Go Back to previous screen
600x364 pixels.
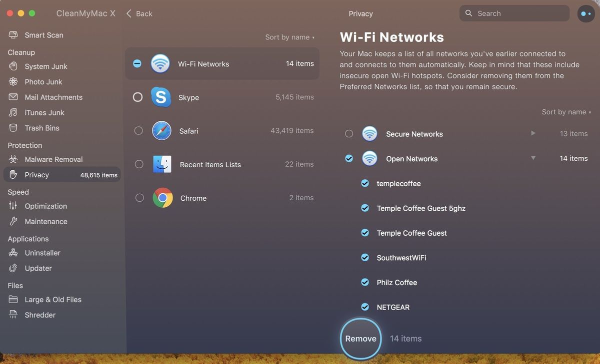coord(139,13)
